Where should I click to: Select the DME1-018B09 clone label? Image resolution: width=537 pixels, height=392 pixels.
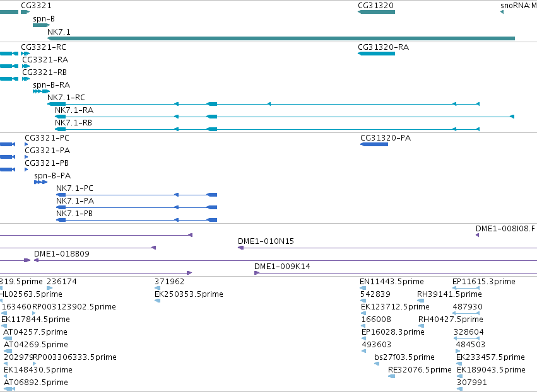[62, 254]
